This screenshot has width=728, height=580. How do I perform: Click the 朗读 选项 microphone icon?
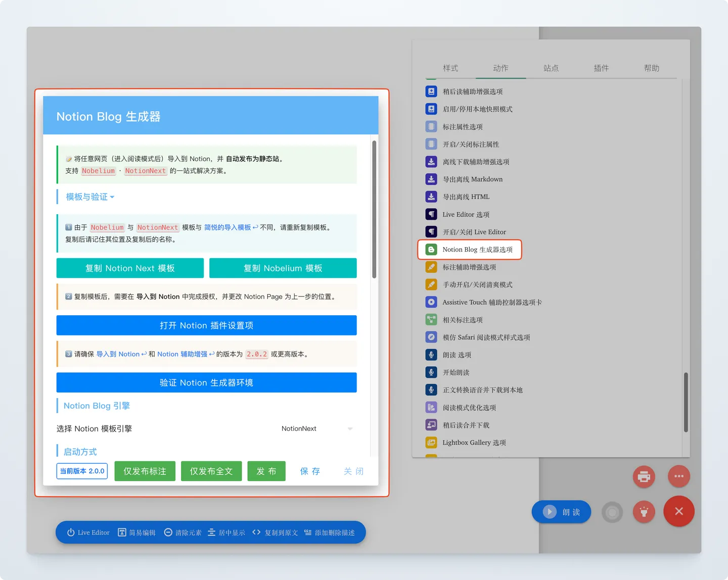431,355
